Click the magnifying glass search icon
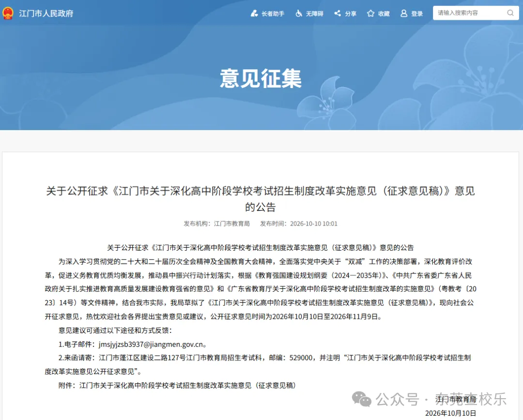Image resolution: width=523 pixels, height=420 pixels. click(x=510, y=13)
